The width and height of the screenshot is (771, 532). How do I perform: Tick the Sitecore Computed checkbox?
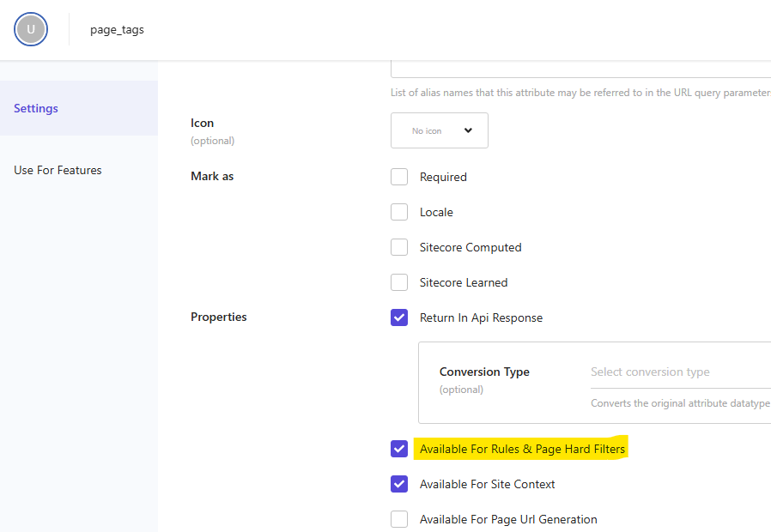click(399, 247)
